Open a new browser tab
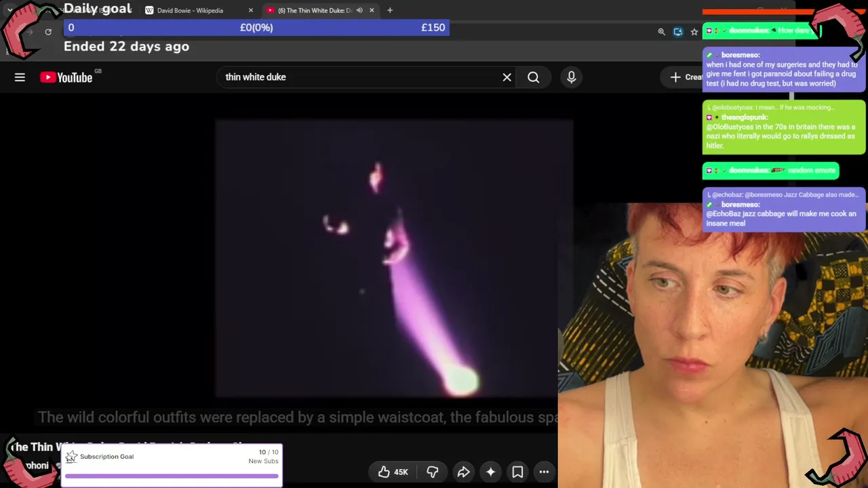This screenshot has height=488, width=868. (x=390, y=10)
